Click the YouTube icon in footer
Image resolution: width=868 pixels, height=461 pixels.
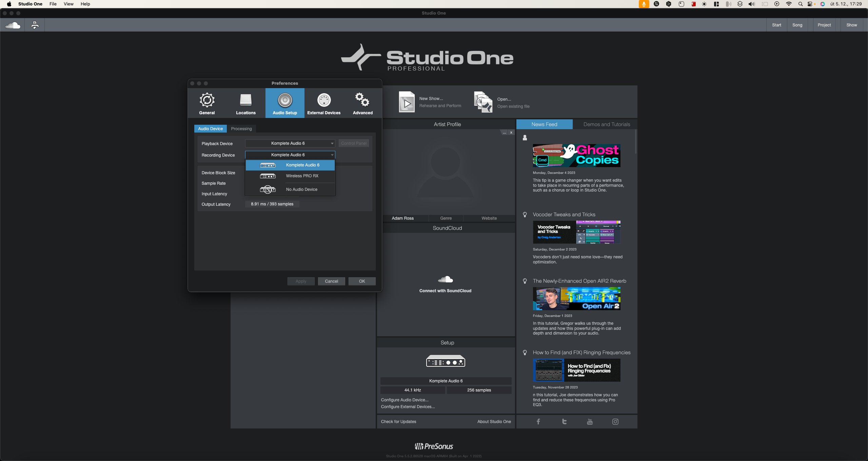[x=590, y=421]
